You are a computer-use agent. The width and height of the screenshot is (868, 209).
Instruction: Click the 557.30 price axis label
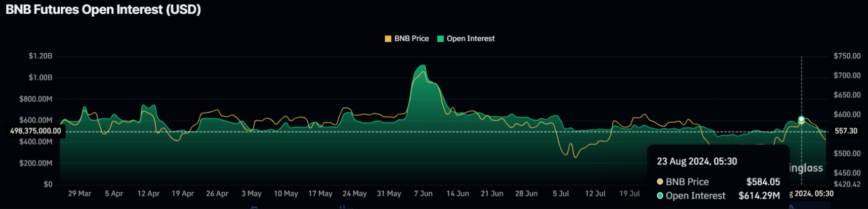coord(846,131)
